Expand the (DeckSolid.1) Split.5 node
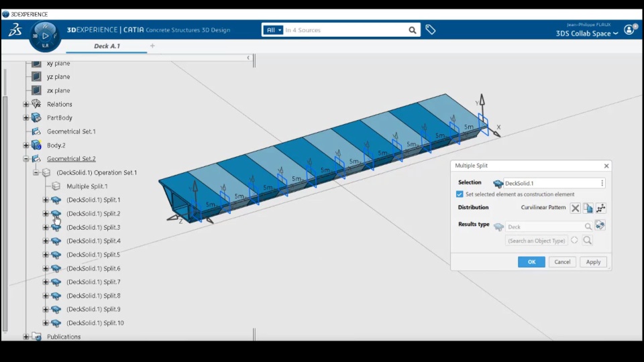Image resolution: width=644 pixels, height=362 pixels. 46,255
